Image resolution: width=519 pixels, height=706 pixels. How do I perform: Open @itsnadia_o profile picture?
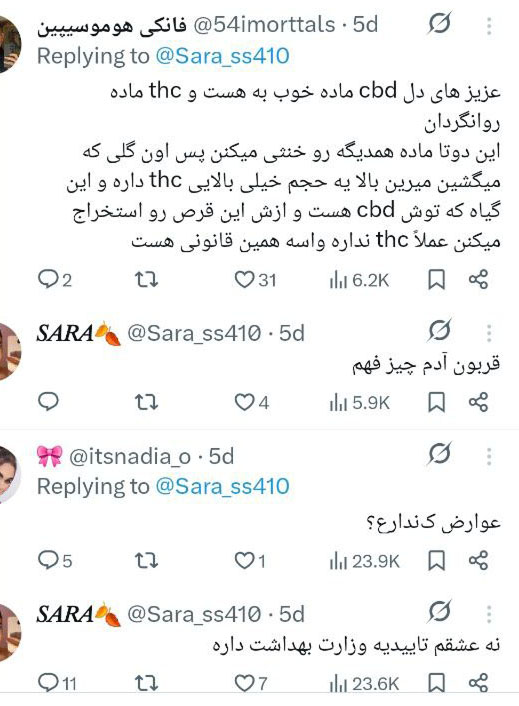coord(10,474)
